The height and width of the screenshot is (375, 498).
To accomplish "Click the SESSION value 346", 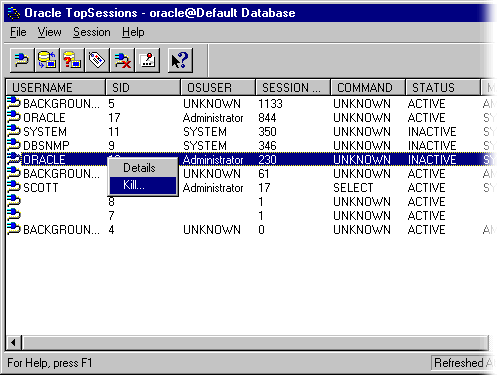I will [x=267, y=146].
